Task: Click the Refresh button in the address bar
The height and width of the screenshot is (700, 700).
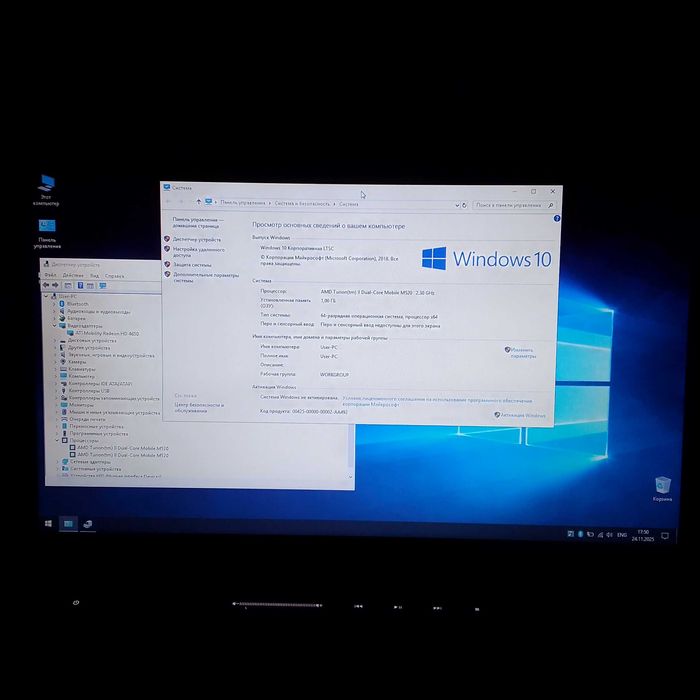Action: coord(464,205)
